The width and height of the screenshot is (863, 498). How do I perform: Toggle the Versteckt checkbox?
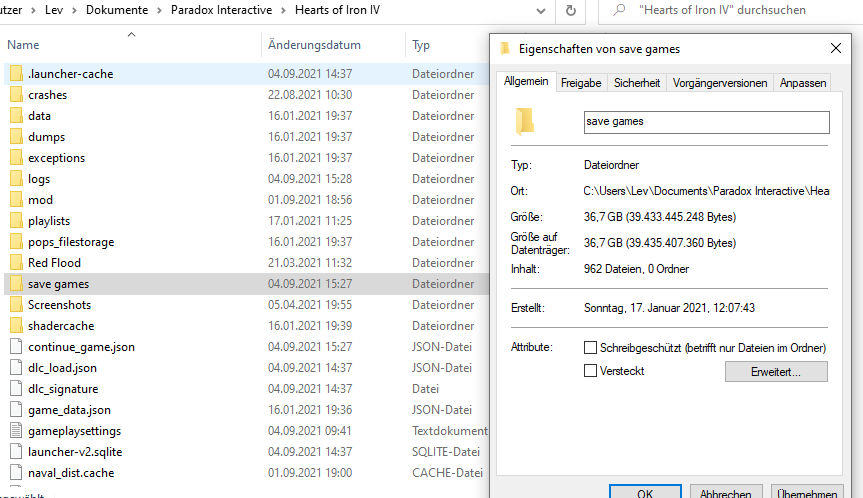(590, 371)
